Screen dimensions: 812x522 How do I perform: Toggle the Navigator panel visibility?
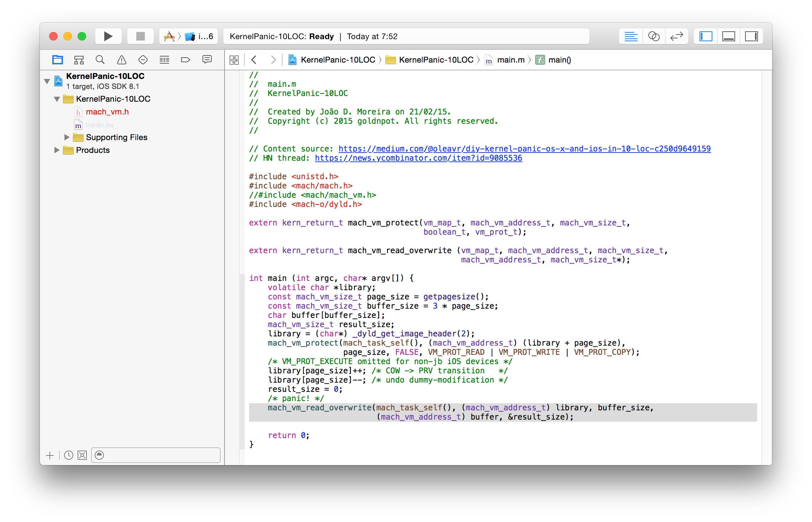click(x=706, y=36)
